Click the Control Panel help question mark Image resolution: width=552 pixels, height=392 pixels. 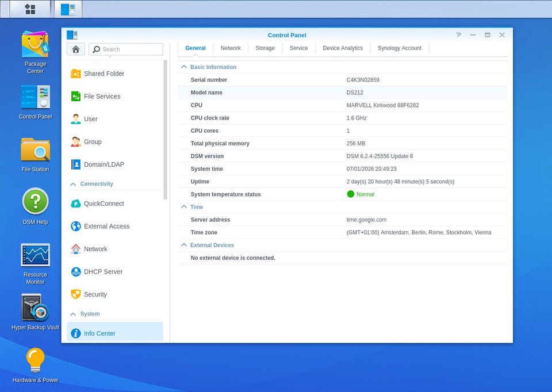coord(458,35)
